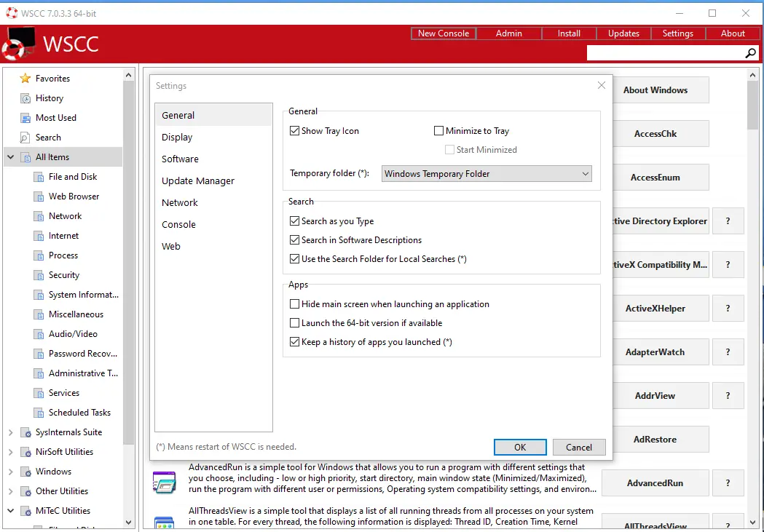Click the Administrative Tools category icon
The height and width of the screenshot is (532, 764).
[39, 373]
